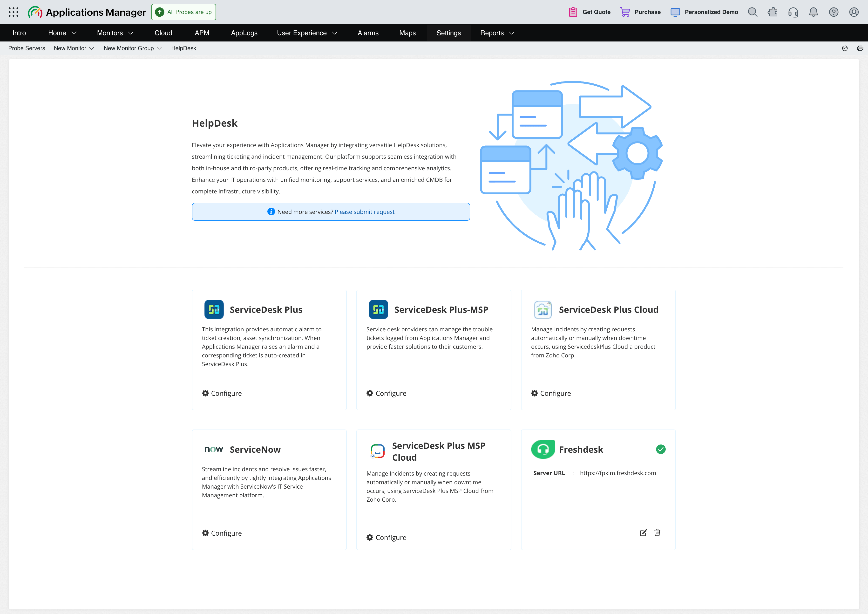Image resolution: width=868 pixels, height=614 pixels.
Task: Open the user profile icon
Action: [854, 12]
